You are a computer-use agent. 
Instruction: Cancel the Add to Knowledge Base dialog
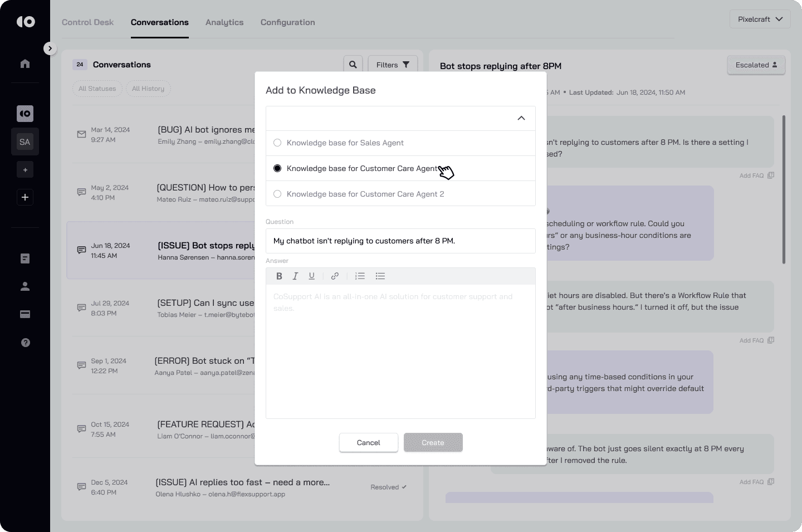[x=368, y=442]
